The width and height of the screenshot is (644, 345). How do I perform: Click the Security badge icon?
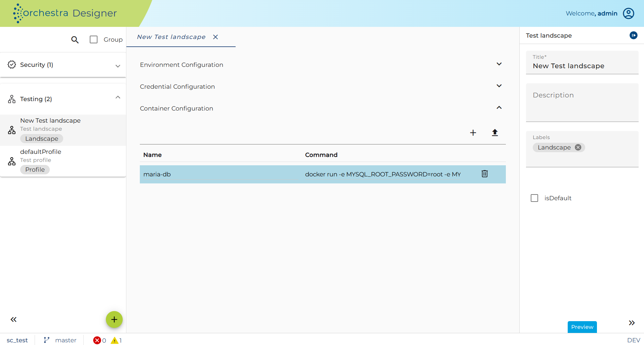12,64
